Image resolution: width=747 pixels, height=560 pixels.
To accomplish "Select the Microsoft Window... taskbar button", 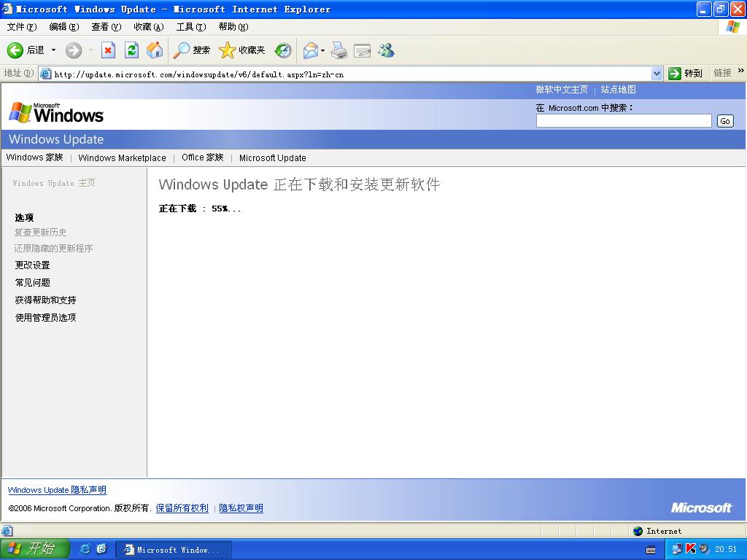I will pos(174,550).
